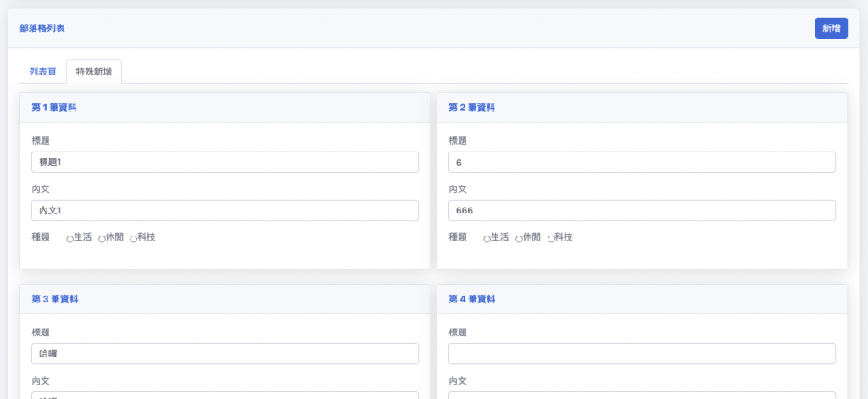Click the 標題 field containing 哈囉
The width and height of the screenshot is (868, 399).
(x=225, y=353)
